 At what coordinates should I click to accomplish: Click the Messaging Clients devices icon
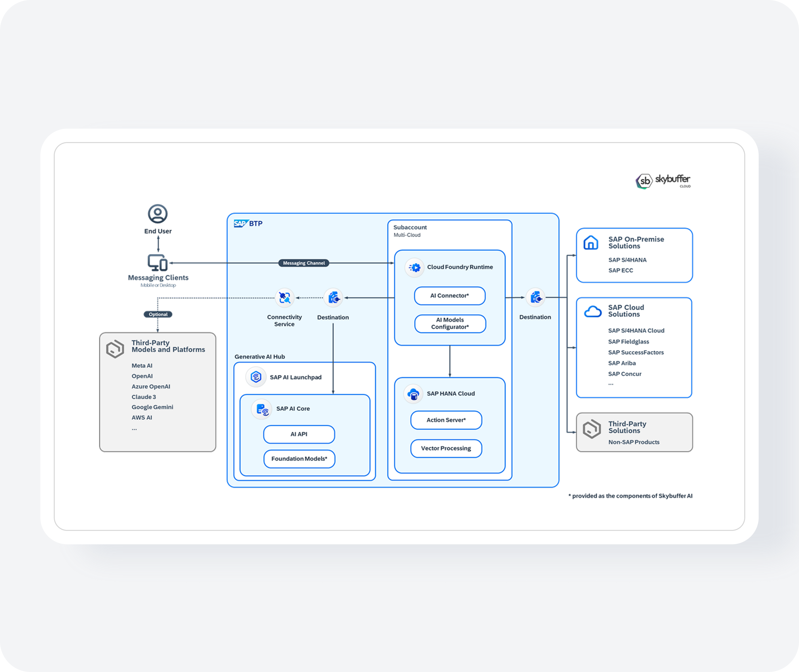coord(158,263)
